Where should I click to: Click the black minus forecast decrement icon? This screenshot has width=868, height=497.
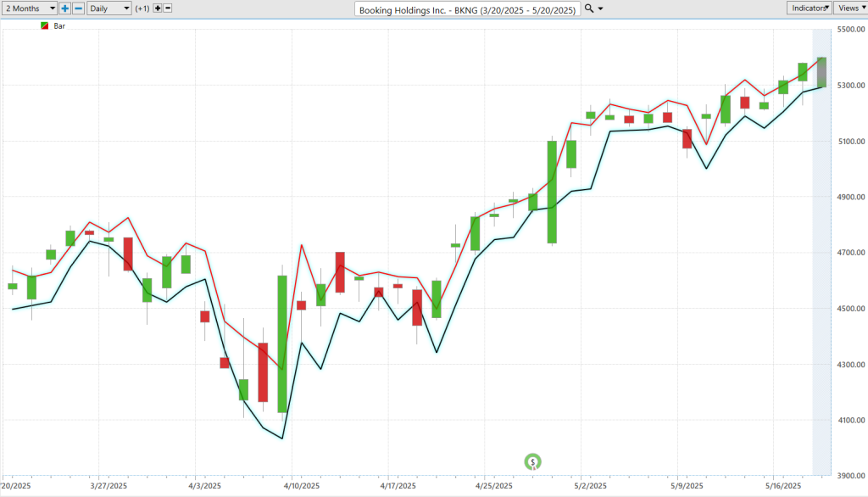coord(168,8)
